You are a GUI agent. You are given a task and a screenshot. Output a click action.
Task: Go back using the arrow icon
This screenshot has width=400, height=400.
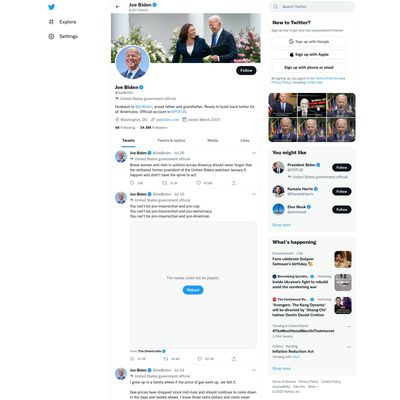click(117, 7)
